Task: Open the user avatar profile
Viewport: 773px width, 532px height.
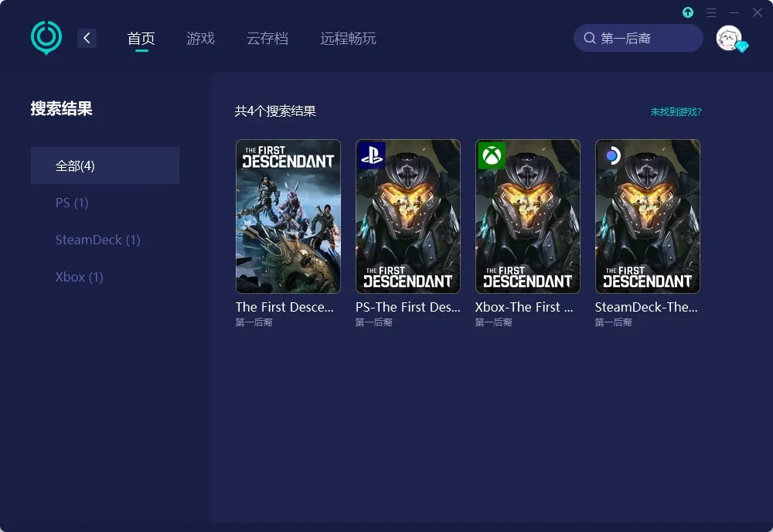Action: (x=729, y=38)
